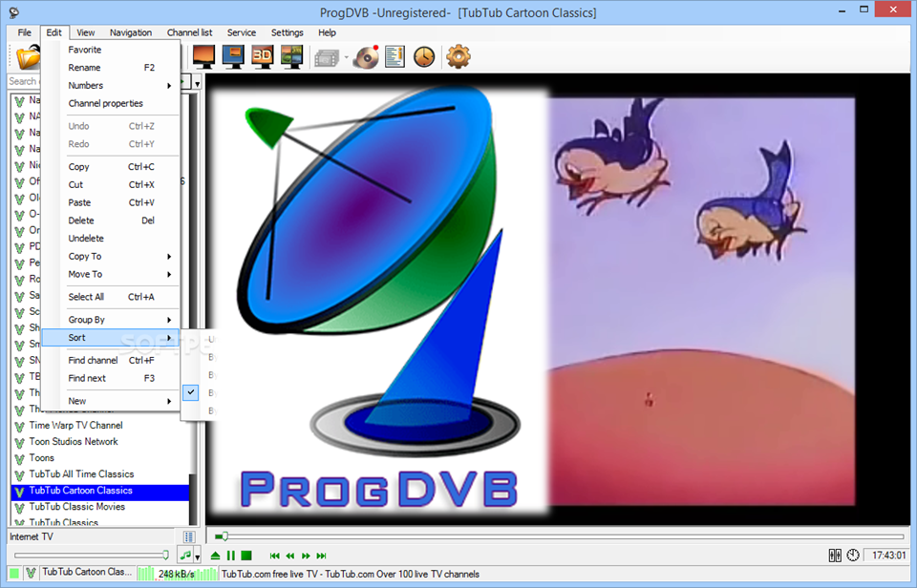Select Toon Studios Network channel
This screenshot has height=588, width=917.
click(74, 442)
